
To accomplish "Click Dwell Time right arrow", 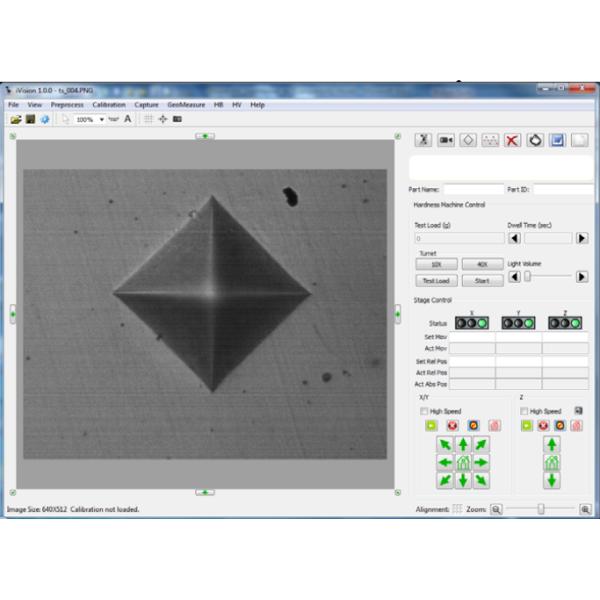I will [582, 238].
